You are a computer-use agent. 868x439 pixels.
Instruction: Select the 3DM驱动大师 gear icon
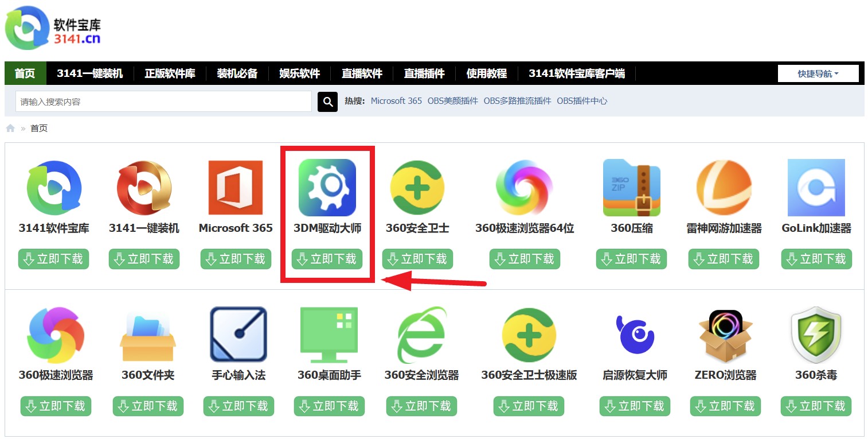tap(327, 188)
